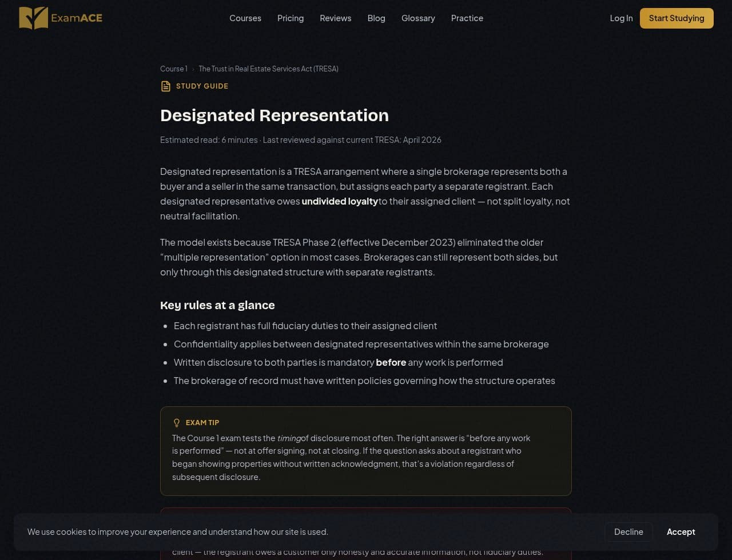
Task: Click the bold 'undivided loyalty' text
Action: point(340,201)
